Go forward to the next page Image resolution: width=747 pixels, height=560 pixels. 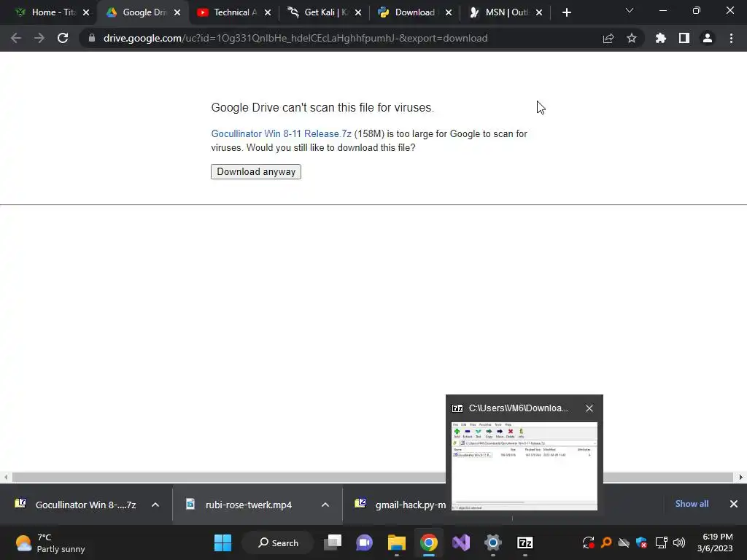coord(39,38)
